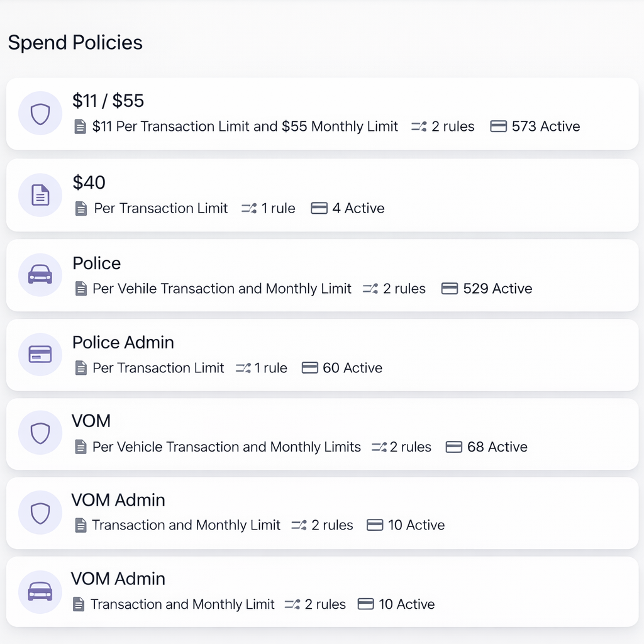The image size is (644, 644).
Task: Click the shield icon on the VOM Admin policy
Action: pos(40,513)
